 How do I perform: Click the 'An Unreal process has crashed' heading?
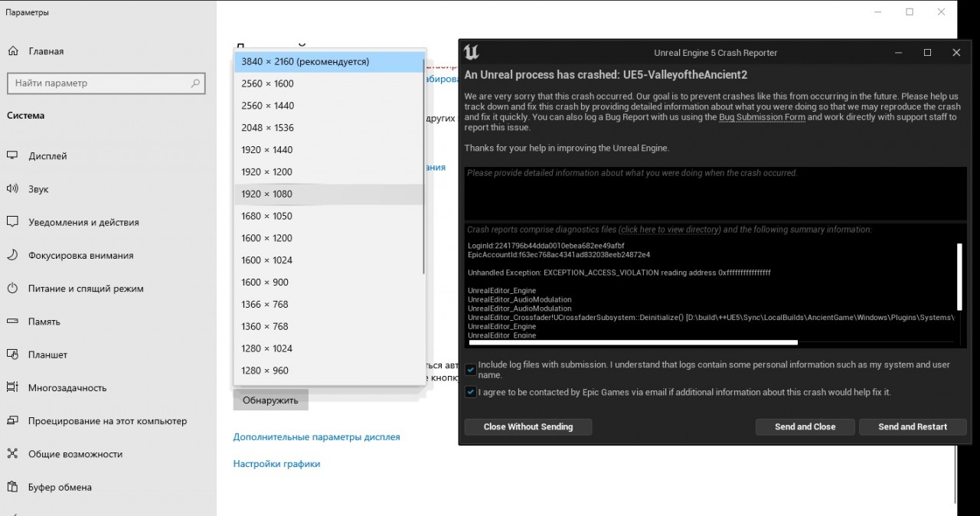pos(606,75)
